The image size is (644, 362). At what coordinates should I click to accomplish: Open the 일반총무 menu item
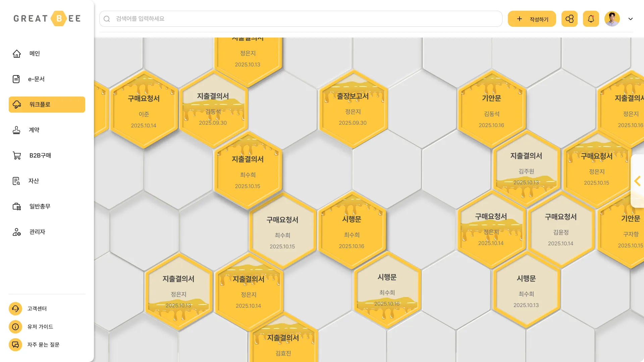40,206
